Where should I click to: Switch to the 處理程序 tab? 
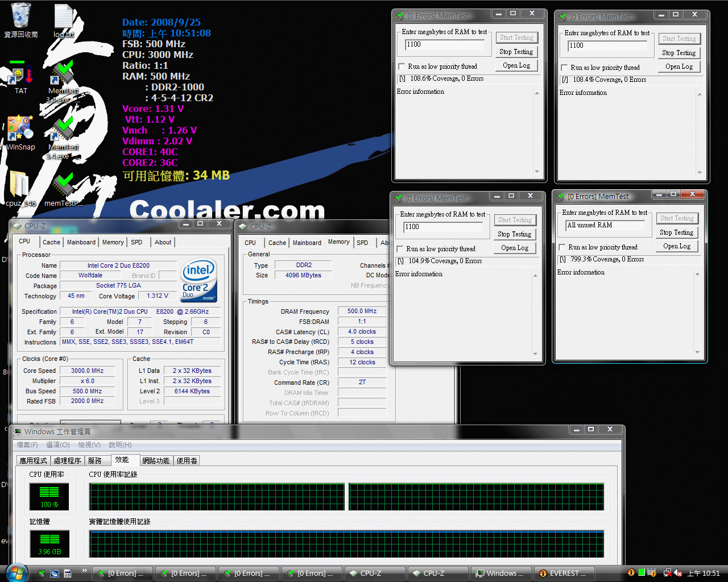point(68,461)
